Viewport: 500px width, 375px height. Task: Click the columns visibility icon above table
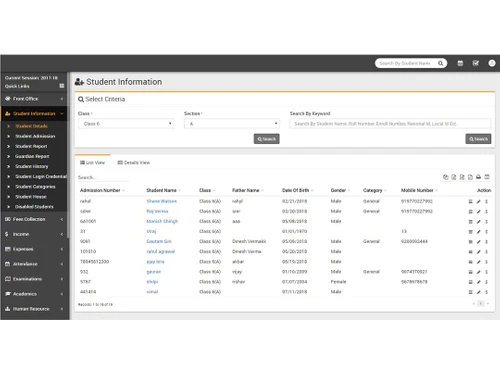tap(487, 177)
